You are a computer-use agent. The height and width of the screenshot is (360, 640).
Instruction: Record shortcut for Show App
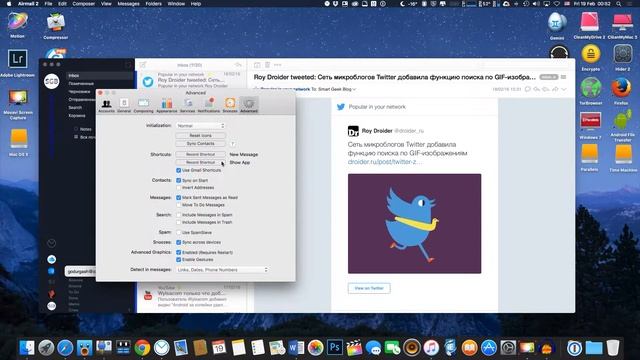click(200, 162)
